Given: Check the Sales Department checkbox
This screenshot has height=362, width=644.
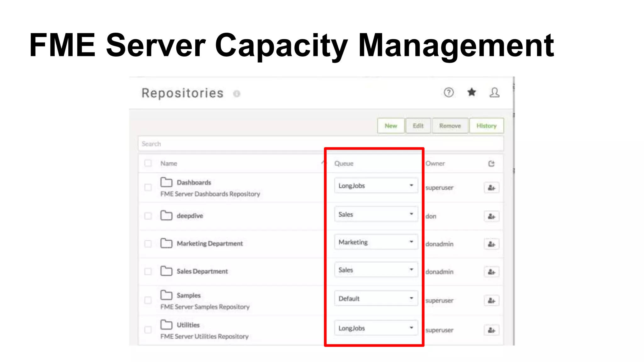Looking at the screenshot, I should (148, 271).
